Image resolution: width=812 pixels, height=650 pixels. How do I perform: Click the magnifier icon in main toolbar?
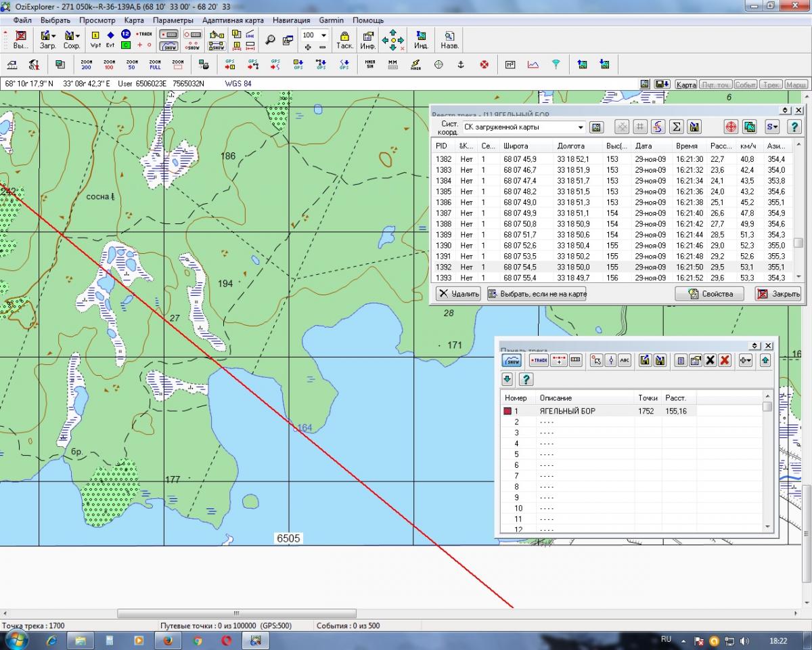point(270,40)
